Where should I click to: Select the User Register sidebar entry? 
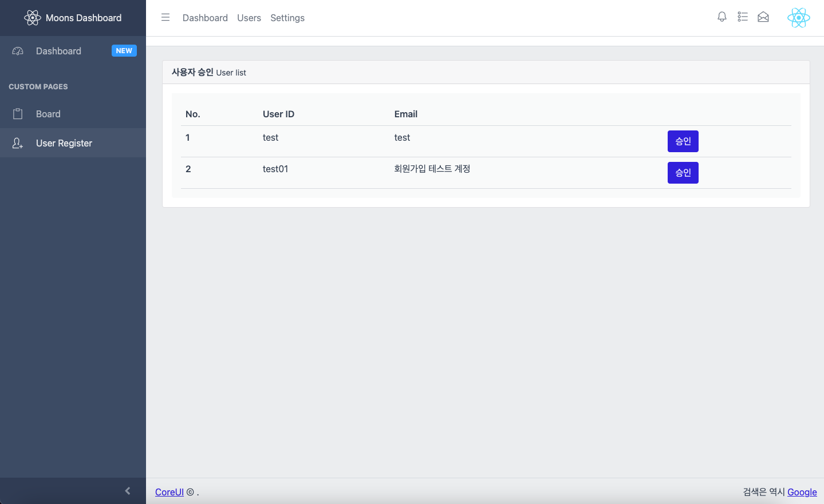click(x=64, y=143)
